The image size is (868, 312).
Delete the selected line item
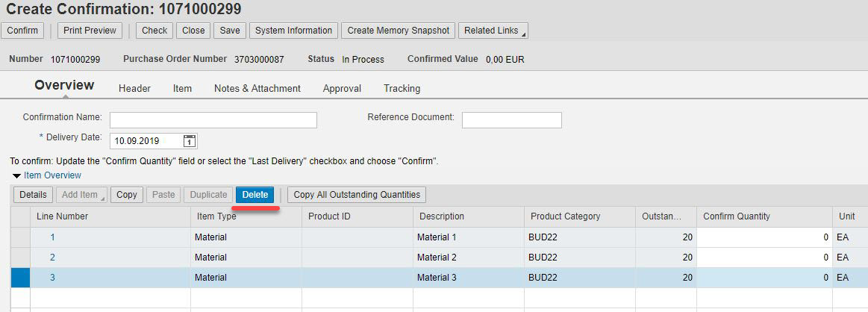coord(255,195)
